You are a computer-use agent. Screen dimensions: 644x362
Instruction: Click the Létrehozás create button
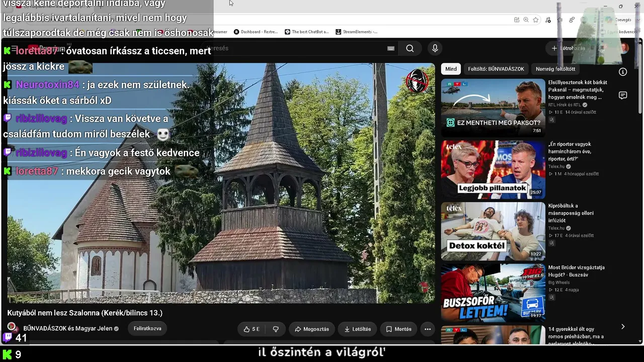(x=569, y=48)
